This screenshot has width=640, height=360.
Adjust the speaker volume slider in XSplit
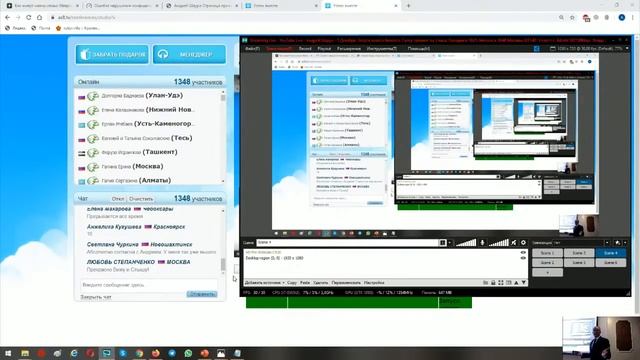(x=466, y=243)
